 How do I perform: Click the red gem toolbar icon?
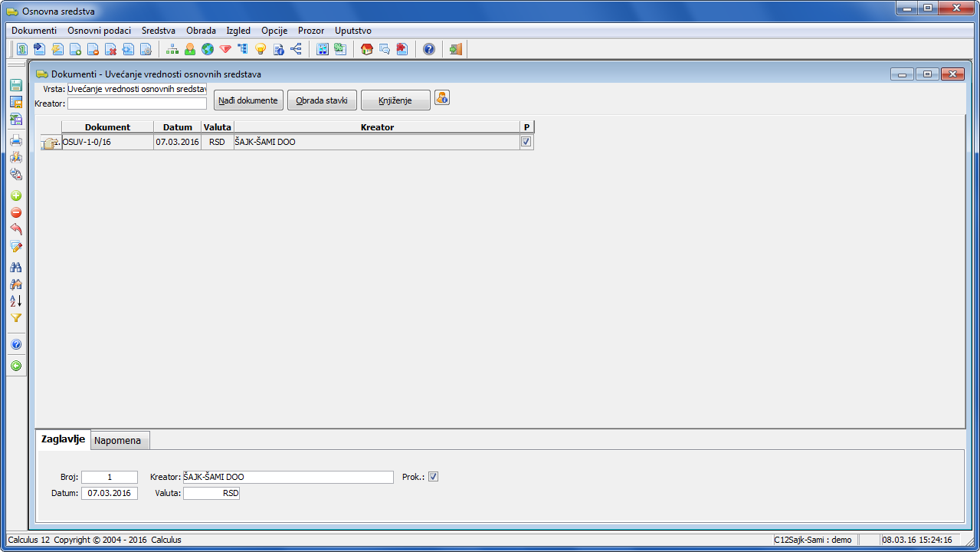coord(225,49)
